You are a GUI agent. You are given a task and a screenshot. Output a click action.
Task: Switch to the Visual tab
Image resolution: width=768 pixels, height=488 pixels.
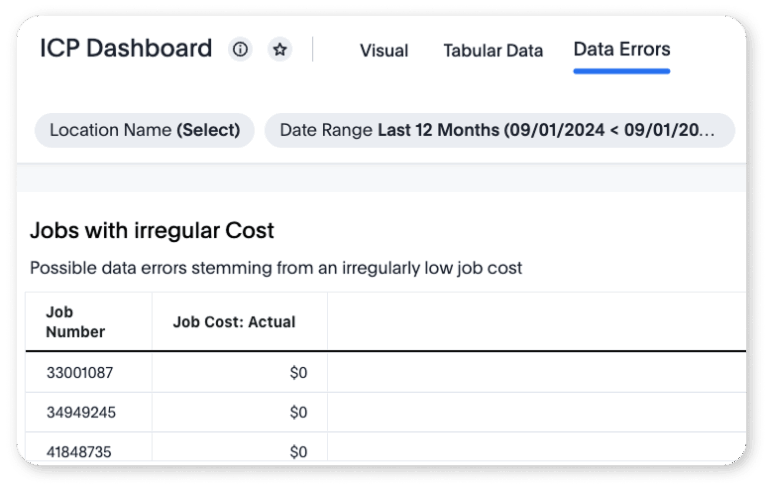pos(384,50)
